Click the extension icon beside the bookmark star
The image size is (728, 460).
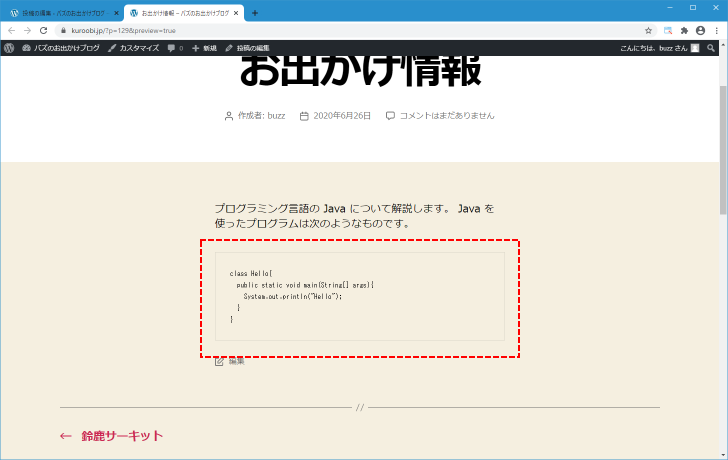(x=668, y=31)
